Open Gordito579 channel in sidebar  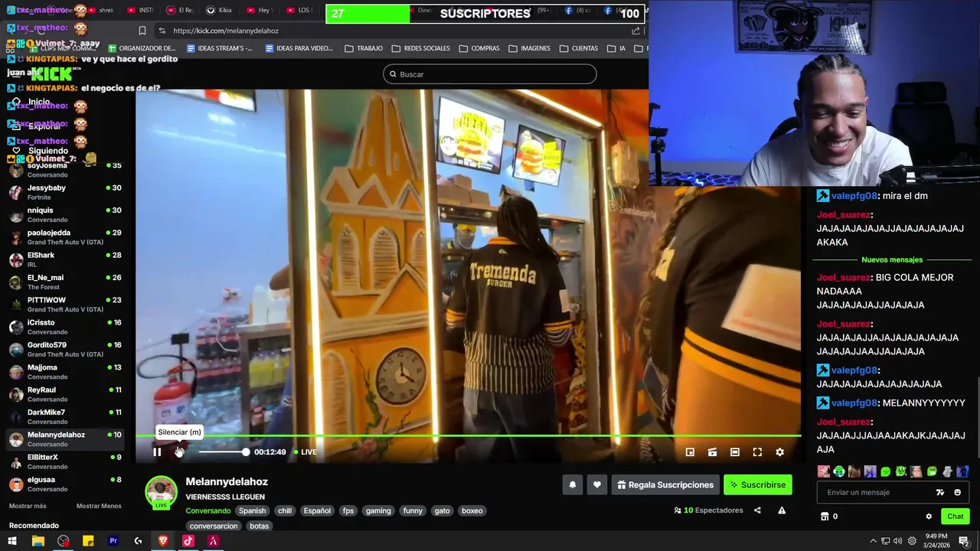65,349
